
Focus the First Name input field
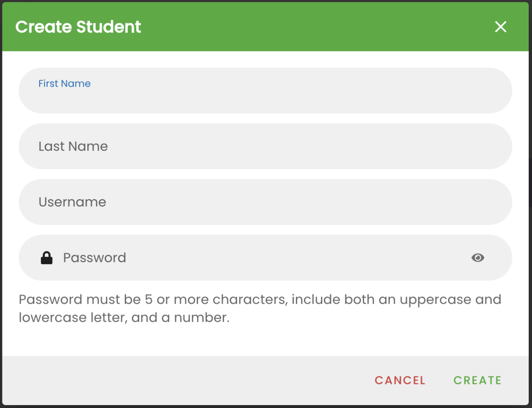point(265,96)
